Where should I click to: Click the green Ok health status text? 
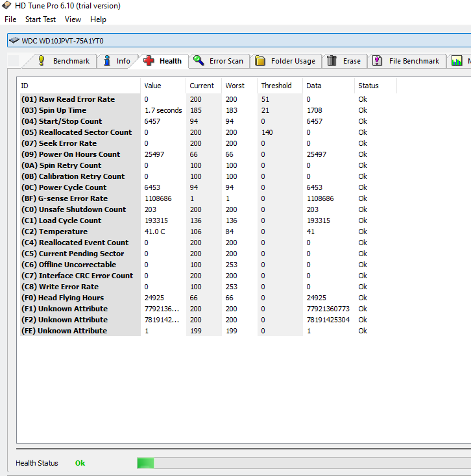coord(80,463)
